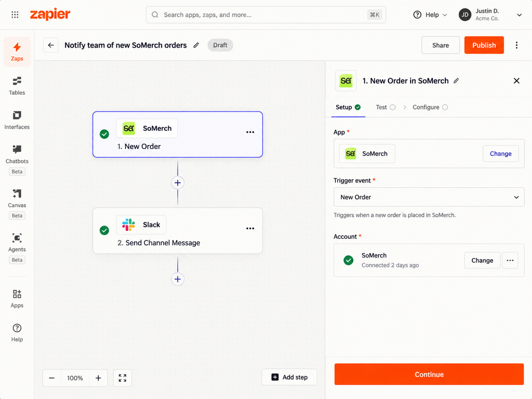Go back with the arrow button
Screen dimensions: 532x399
[x=51, y=45]
